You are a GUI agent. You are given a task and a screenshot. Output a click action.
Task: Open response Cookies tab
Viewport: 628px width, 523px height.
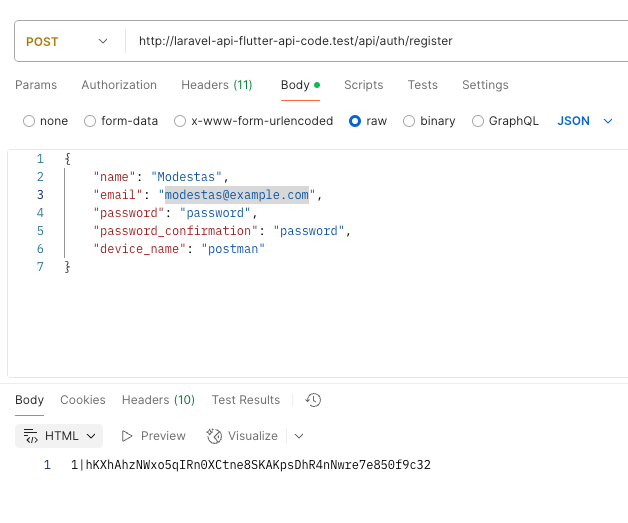(x=82, y=400)
